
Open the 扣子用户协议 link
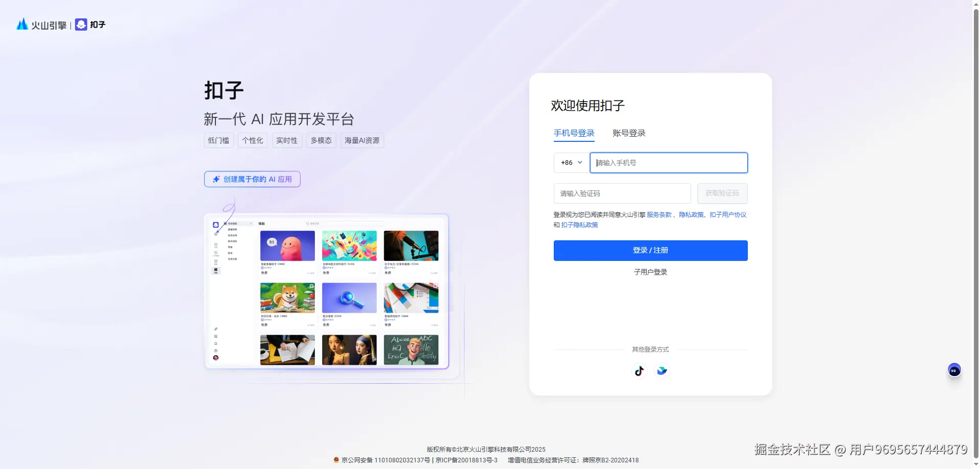(x=728, y=215)
